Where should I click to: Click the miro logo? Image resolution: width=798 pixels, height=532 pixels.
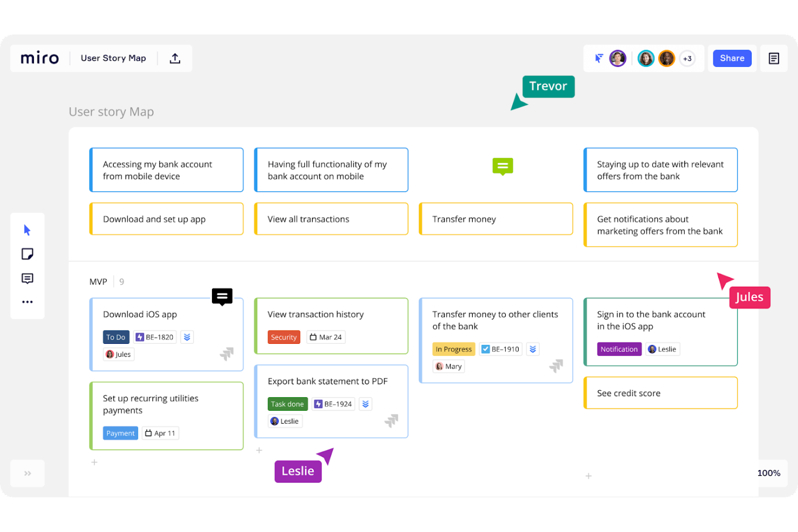coord(40,58)
